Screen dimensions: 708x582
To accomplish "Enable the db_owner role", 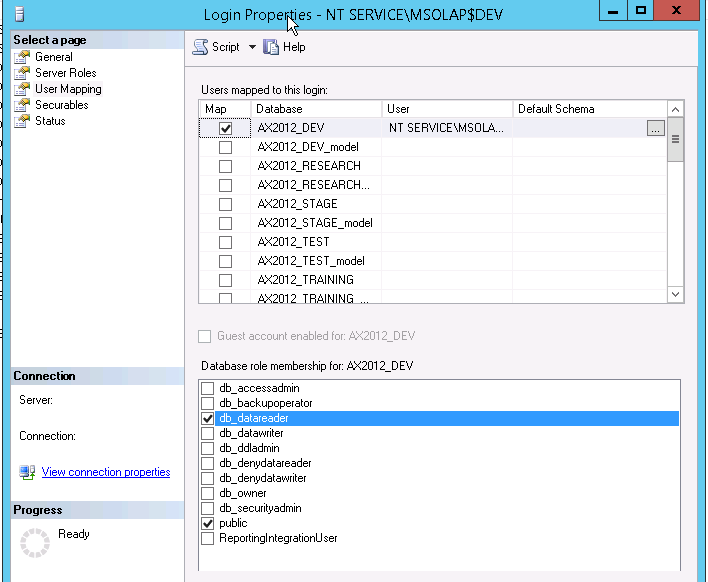I will (207, 494).
